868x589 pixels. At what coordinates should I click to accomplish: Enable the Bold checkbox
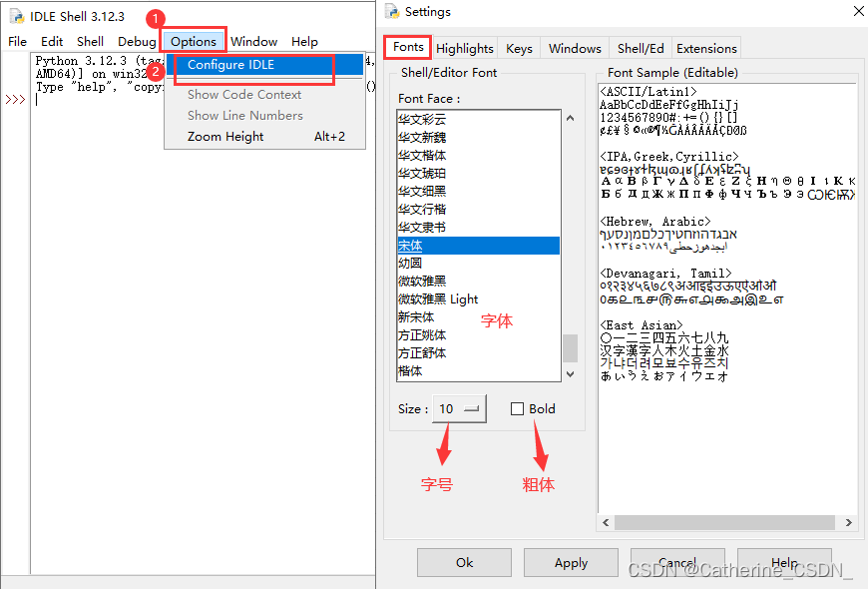coord(517,409)
